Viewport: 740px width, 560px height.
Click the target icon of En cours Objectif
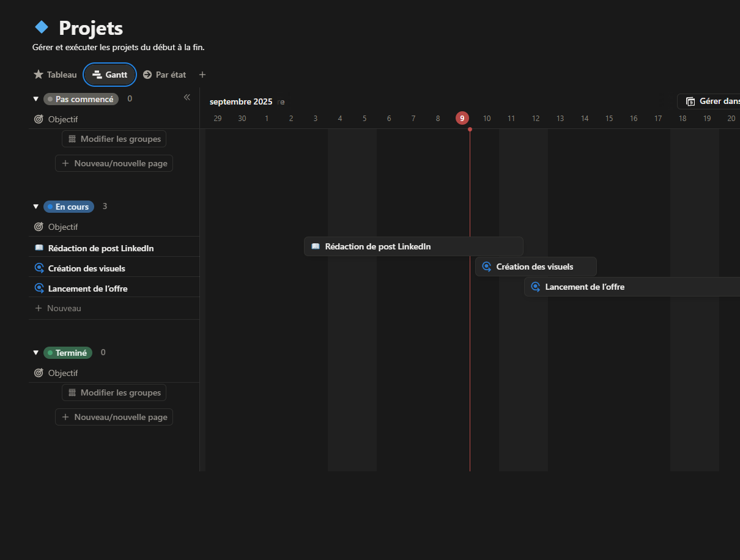pos(39,227)
